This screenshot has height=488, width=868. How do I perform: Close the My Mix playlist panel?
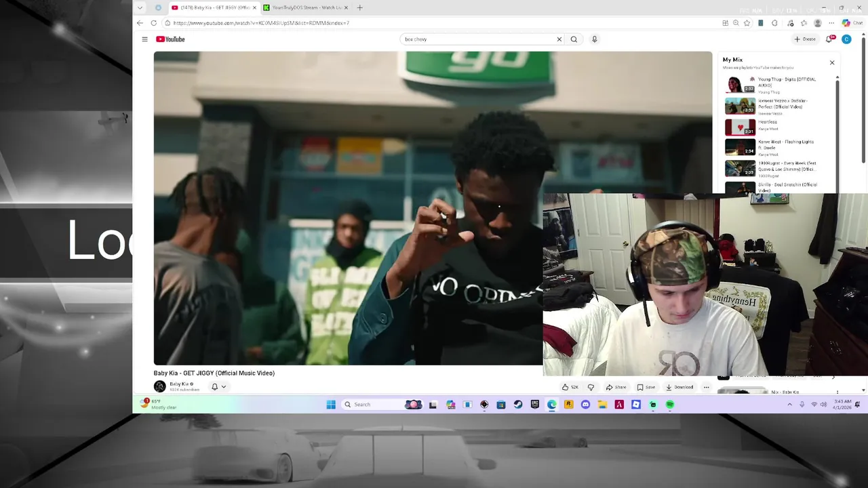(832, 62)
